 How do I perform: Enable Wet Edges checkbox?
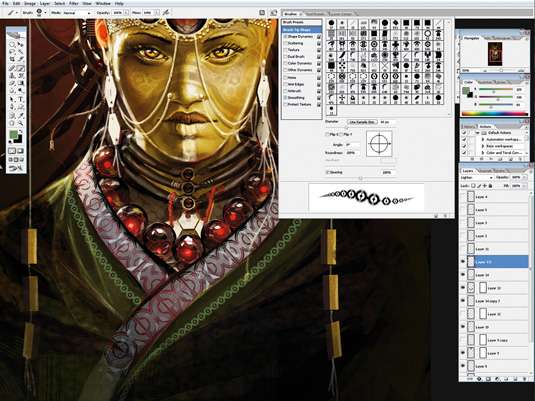click(x=285, y=84)
